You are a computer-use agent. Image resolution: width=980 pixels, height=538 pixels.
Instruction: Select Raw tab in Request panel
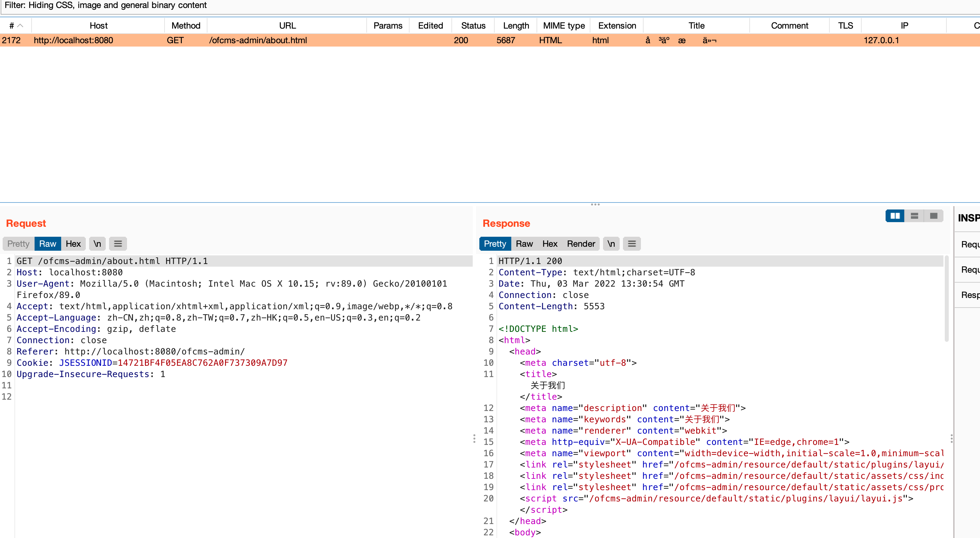pyautogui.click(x=48, y=244)
